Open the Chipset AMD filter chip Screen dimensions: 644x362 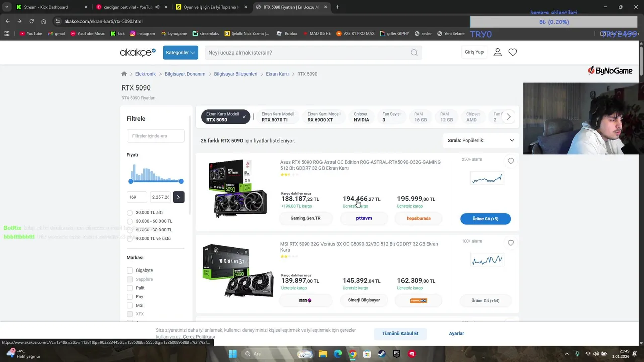pyautogui.click(x=473, y=117)
